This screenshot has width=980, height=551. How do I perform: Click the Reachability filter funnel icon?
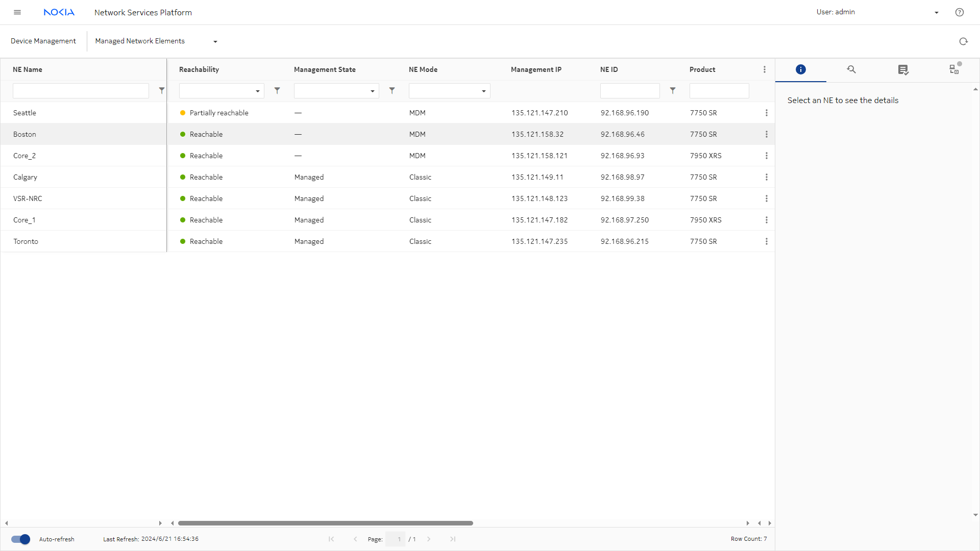click(x=277, y=90)
